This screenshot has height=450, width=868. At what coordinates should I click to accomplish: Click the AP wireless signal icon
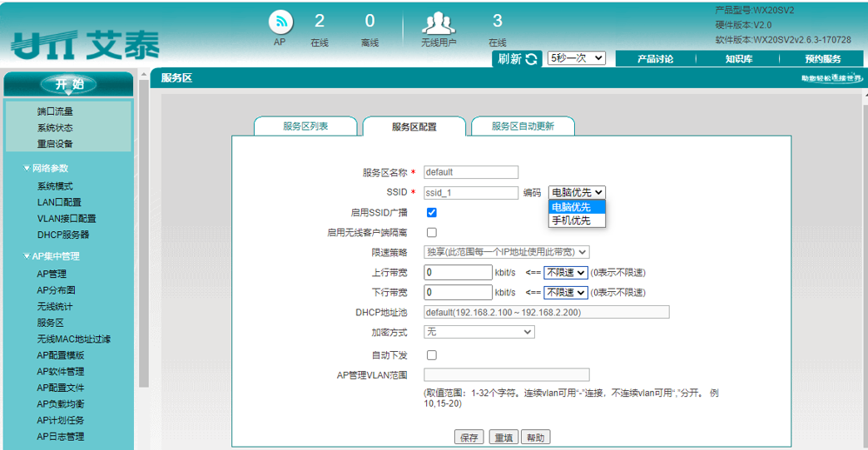point(280,22)
